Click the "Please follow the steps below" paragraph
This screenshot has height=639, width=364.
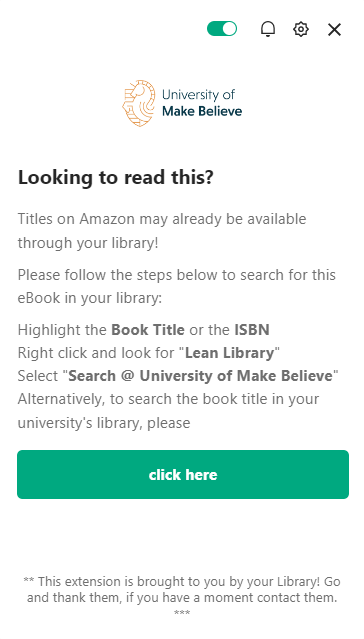176,286
